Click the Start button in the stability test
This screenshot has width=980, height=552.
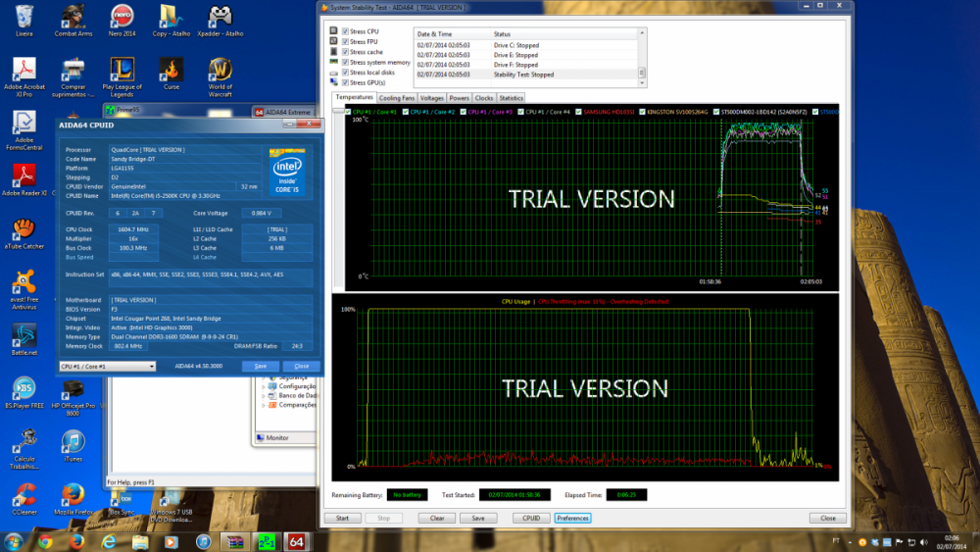tap(342, 518)
